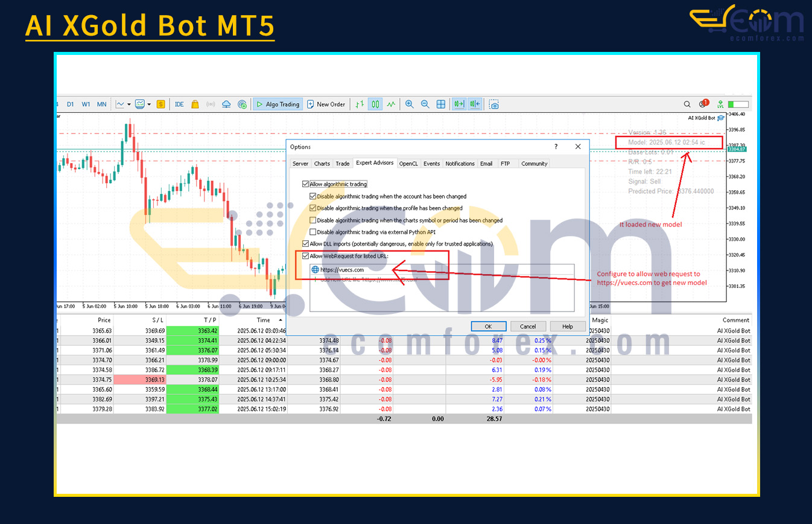The height and width of the screenshot is (524, 812).
Task: Enable disable trading when charts symbol changed
Action: 312,220
